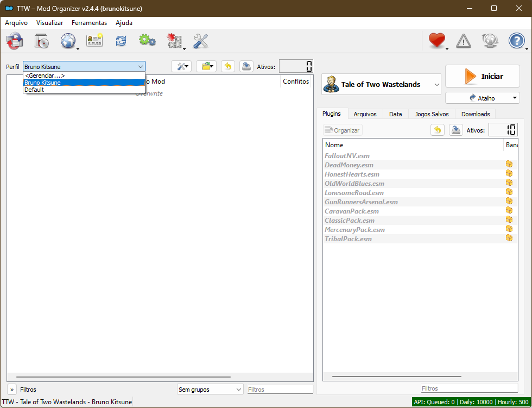The width and height of the screenshot is (532, 408).
Task: Switch to the Downloads tab
Action: [476, 114]
